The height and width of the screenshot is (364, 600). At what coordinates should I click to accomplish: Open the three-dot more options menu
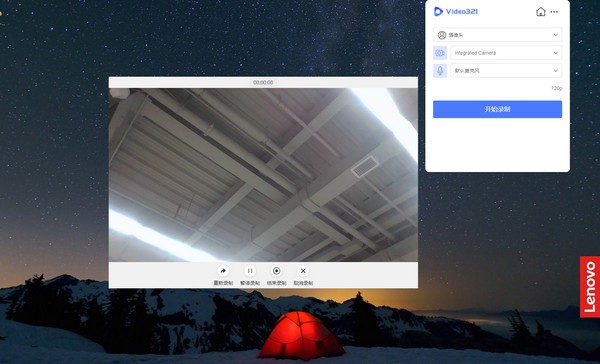pos(554,12)
